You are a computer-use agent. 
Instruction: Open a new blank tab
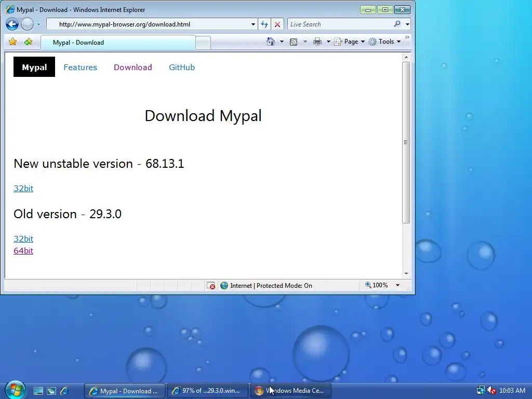coord(203,43)
